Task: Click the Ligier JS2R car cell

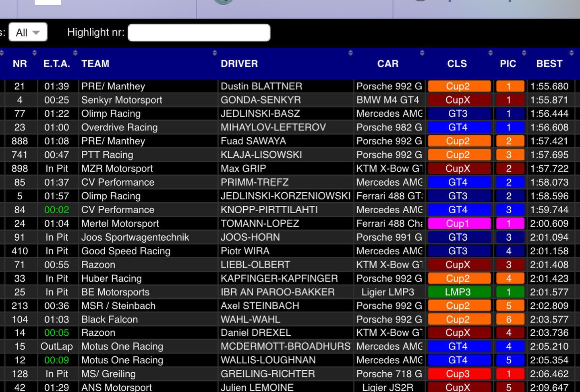Action: (x=387, y=387)
